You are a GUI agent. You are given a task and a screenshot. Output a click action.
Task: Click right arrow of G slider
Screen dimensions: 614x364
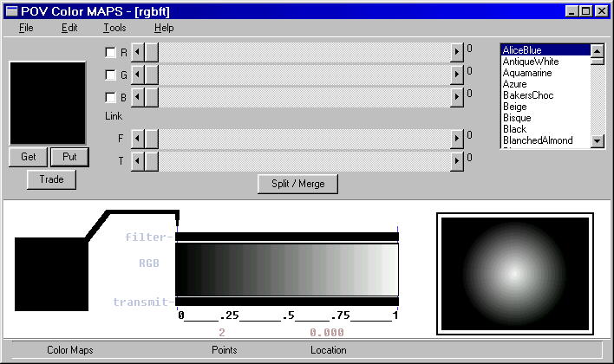tap(456, 75)
